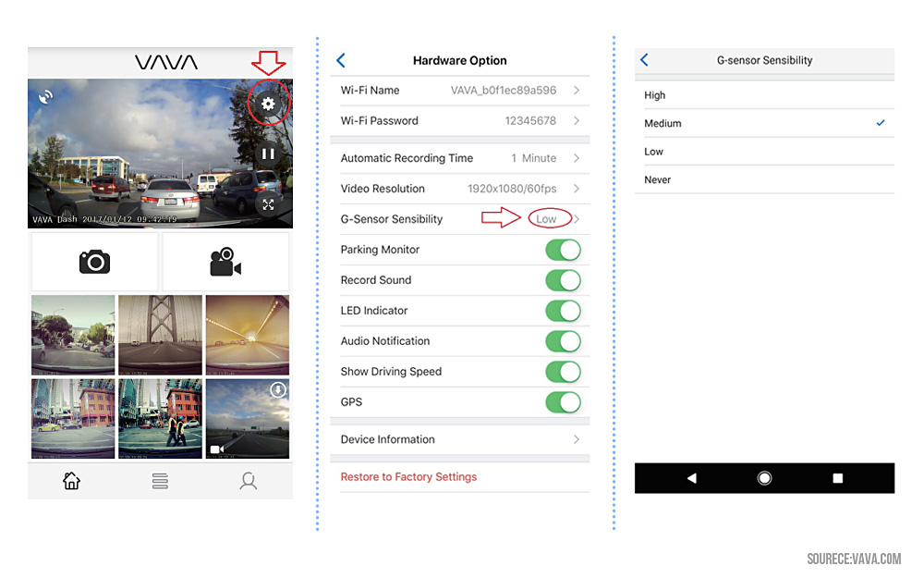The height and width of the screenshot is (578, 924).
Task: Start video recording with camcorder button
Action: tap(225, 262)
